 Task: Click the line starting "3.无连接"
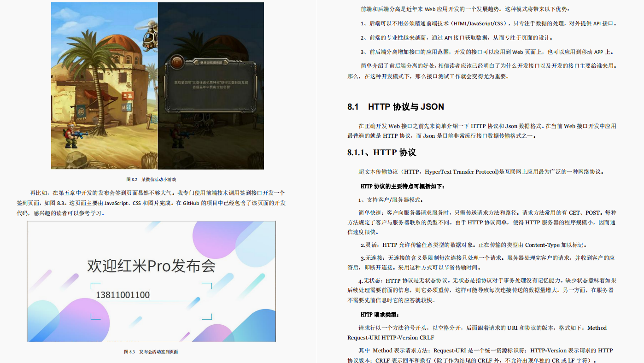(487, 258)
